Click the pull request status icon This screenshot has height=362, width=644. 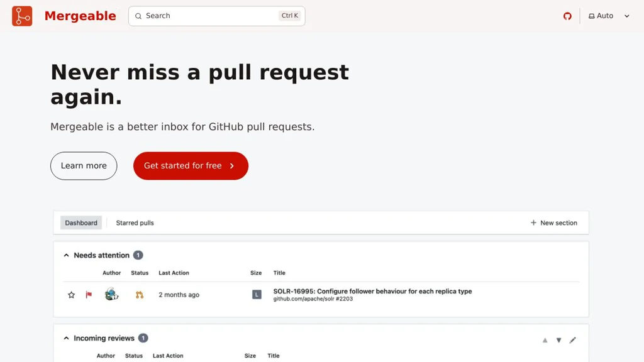pyautogui.click(x=140, y=295)
